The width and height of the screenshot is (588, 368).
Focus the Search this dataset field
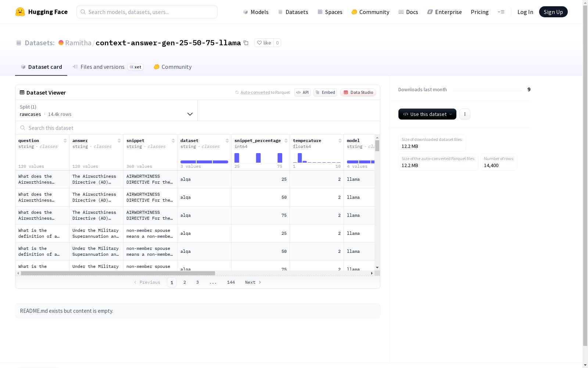[198, 128]
